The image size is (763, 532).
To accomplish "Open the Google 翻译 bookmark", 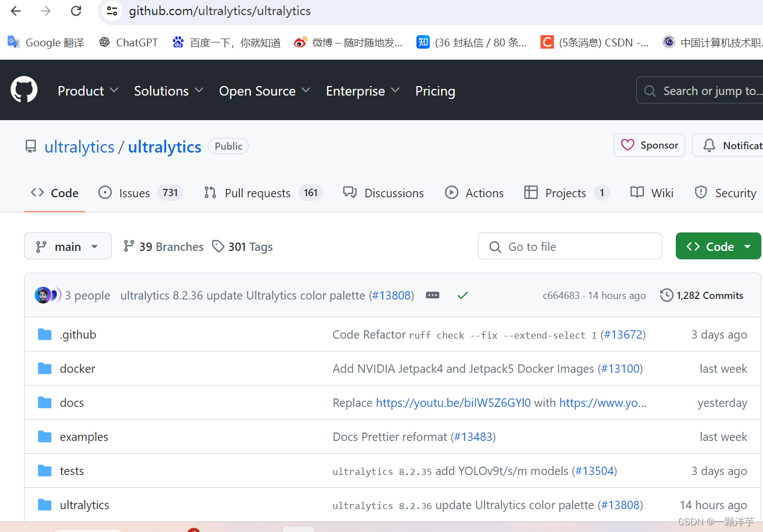I will coord(46,42).
